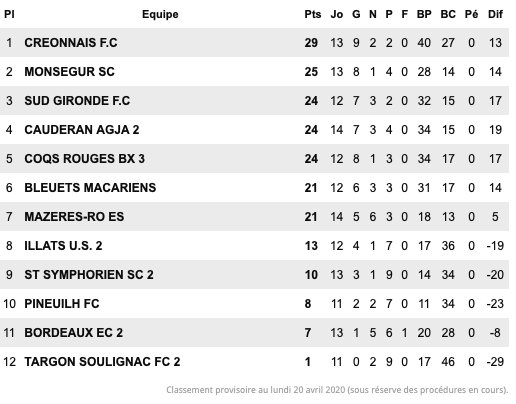The image size is (516, 404).
Task: Select the MONSEGUR SC team name
Action: (x=69, y=72)
